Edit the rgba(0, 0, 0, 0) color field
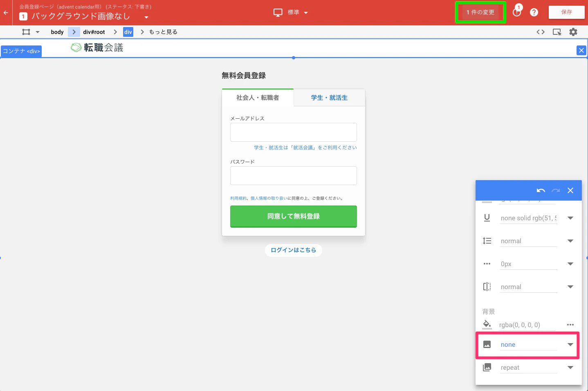588x391 pixels. click(527, 325)
